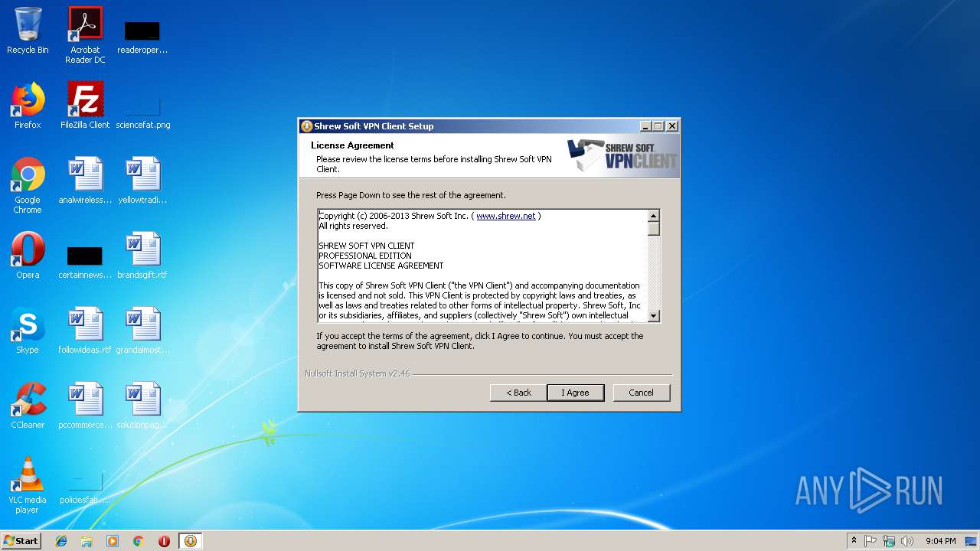Select yellowtradi… Word document
The height and width of the screenshot is (551, 980).
click(x=142, y=181)
